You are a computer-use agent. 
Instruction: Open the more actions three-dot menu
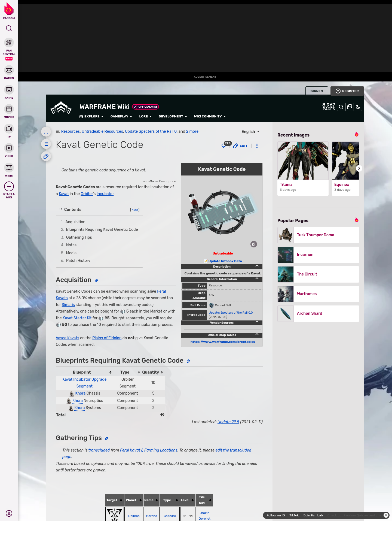tap(257, 146)
